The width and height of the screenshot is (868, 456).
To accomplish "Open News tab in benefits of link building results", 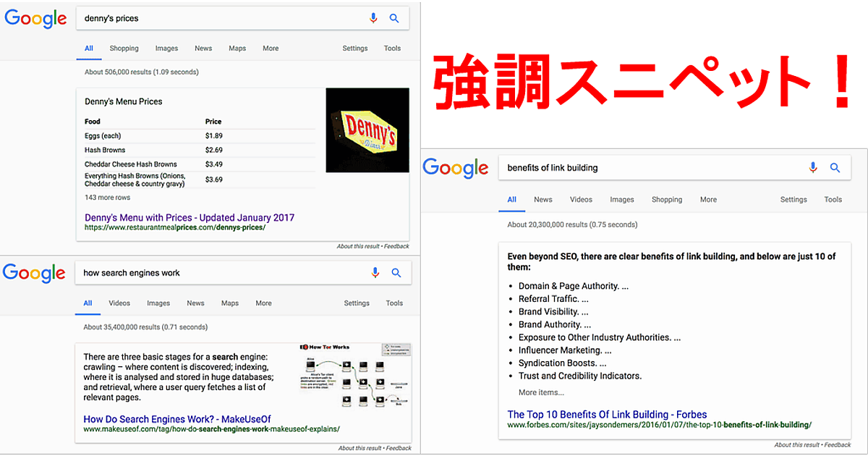I will coord(543,200).
